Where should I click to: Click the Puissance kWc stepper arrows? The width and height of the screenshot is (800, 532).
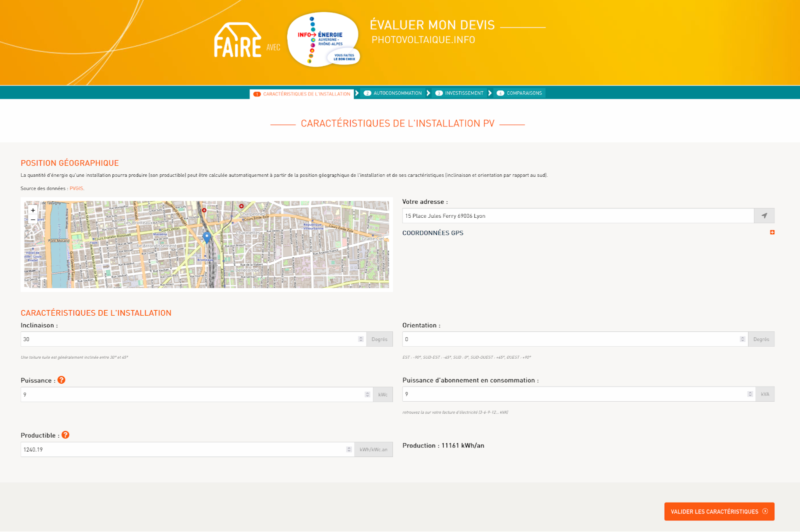tap(367, 395)
